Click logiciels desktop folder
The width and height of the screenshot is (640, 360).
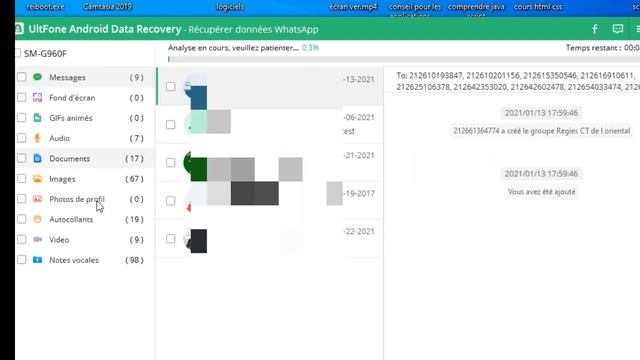pos(230,7)
